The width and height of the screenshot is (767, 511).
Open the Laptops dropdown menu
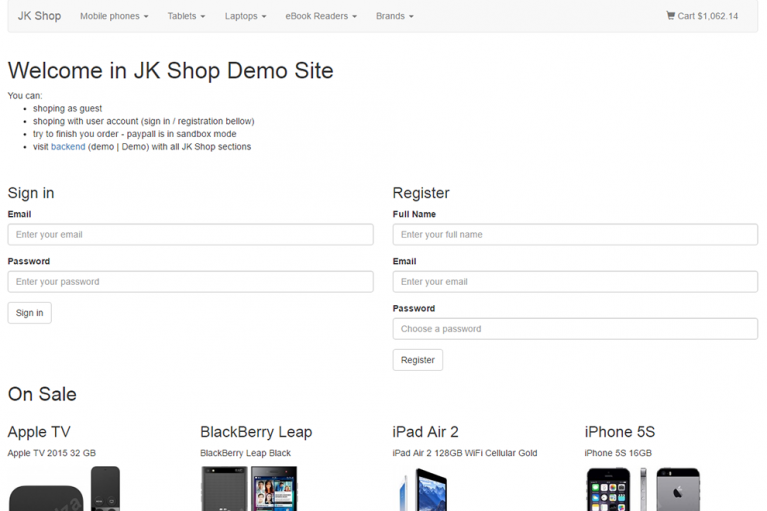click(246, 16)
